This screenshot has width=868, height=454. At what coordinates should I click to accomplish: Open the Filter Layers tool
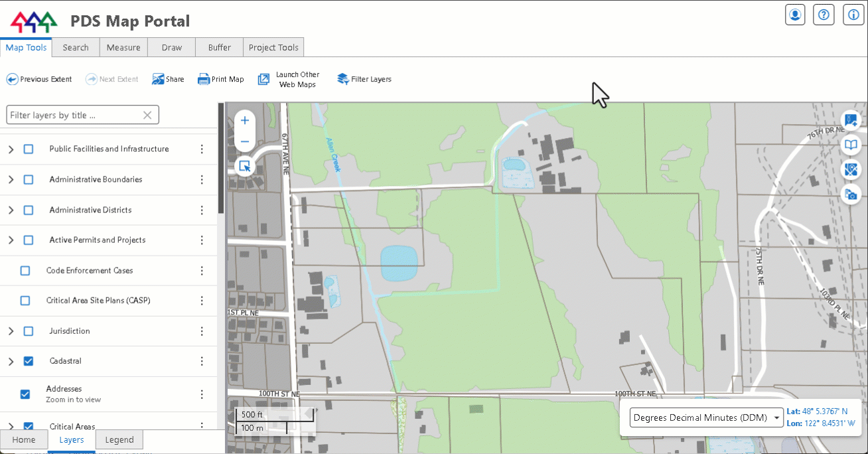364,79
